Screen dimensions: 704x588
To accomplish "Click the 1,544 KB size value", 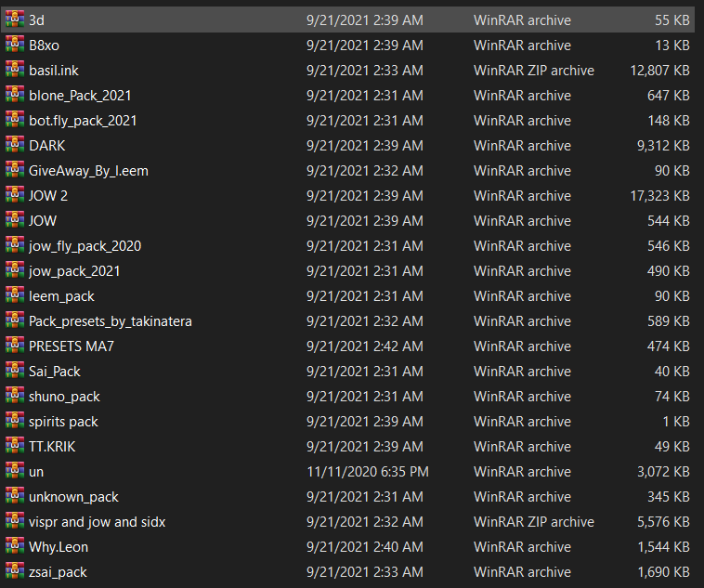I will tap(663, 547).
